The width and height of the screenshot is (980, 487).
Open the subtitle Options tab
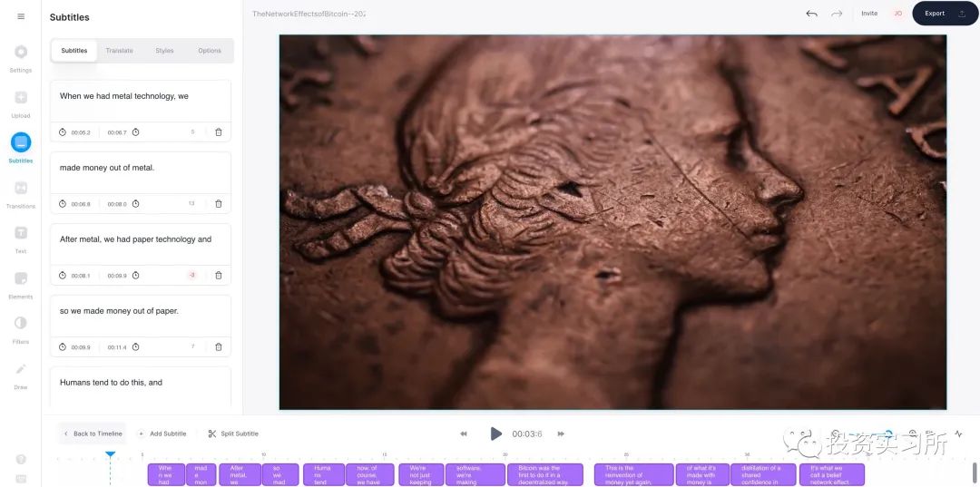pos(210,51)
